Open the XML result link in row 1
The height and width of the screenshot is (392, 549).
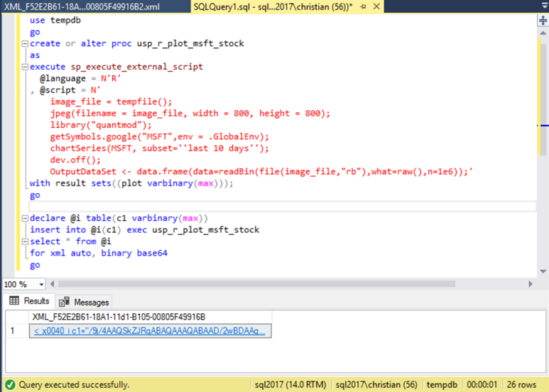pyautogui.click(x=149, y=331)
